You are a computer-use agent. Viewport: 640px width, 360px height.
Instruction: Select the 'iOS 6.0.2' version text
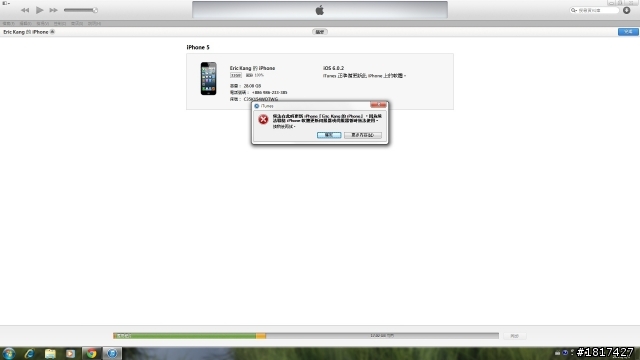(x=333, y=68)
